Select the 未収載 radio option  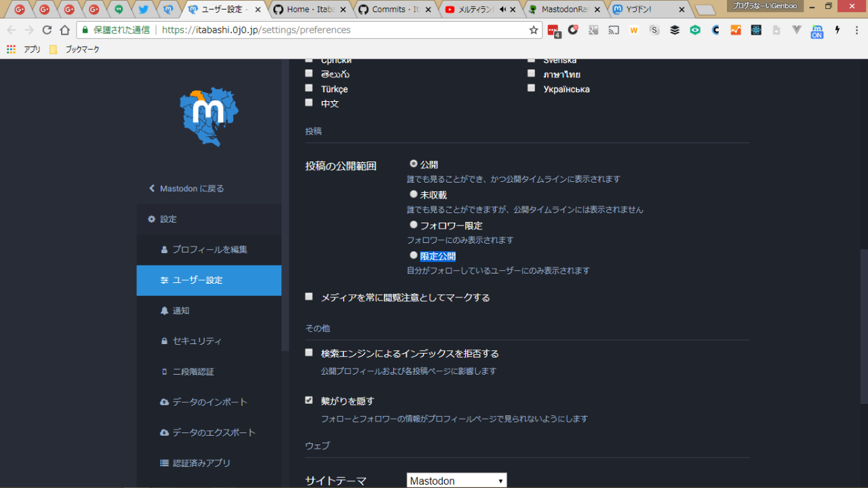414,194
